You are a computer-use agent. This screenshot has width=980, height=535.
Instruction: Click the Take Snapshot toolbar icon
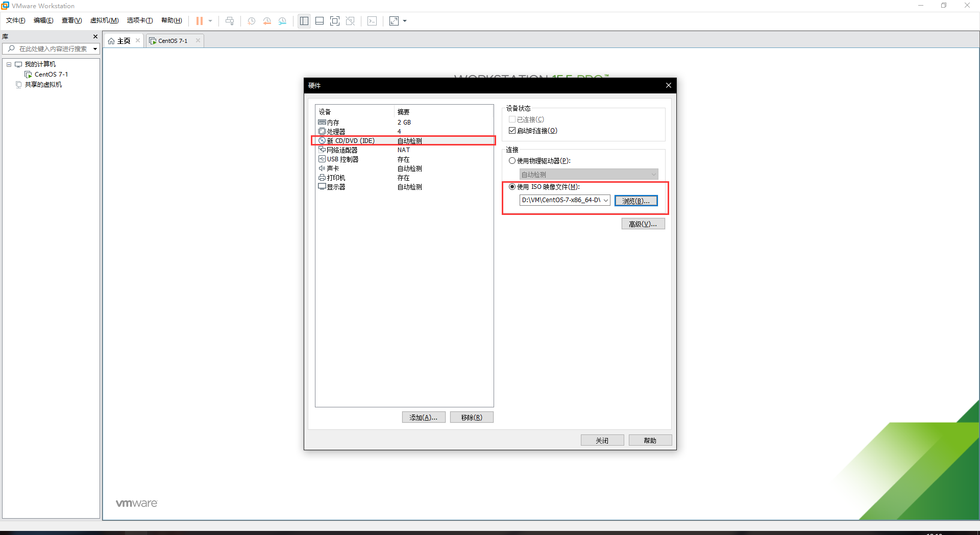pyautogui.click(x=252, y=21)
